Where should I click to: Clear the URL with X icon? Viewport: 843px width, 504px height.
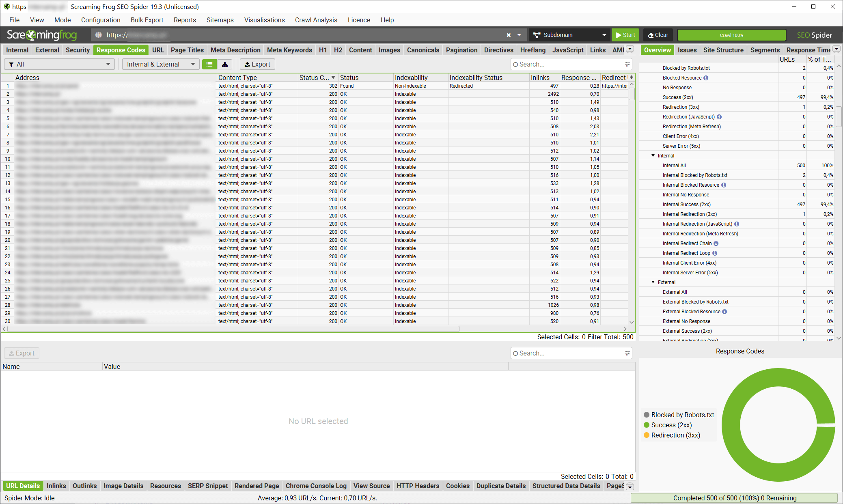[509, 35]
